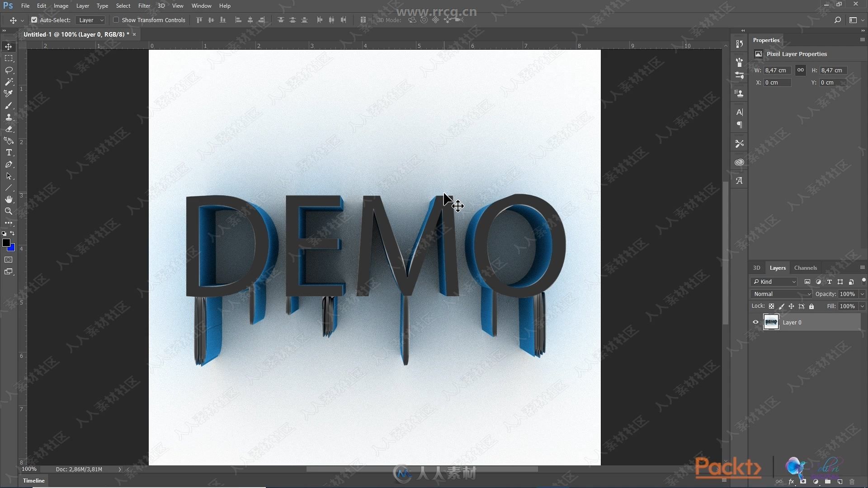Image resolution: width=868 pixels, height=488 pixels.
Task: Expand Auto-Select layer dropdown
Action: point(101,20)
